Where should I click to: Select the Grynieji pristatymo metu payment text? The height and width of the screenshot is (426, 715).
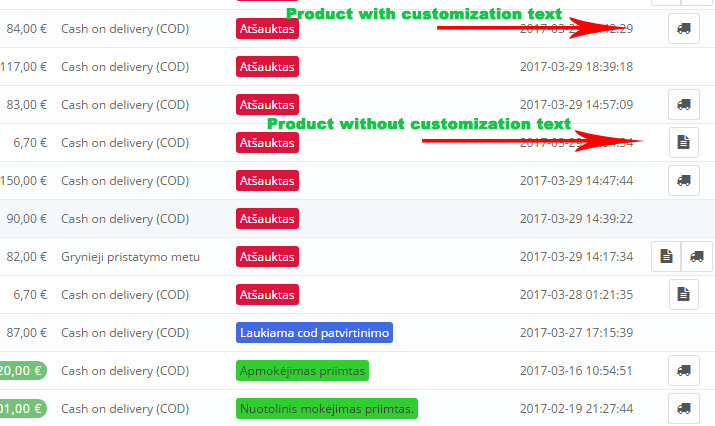tap(130, 257)
